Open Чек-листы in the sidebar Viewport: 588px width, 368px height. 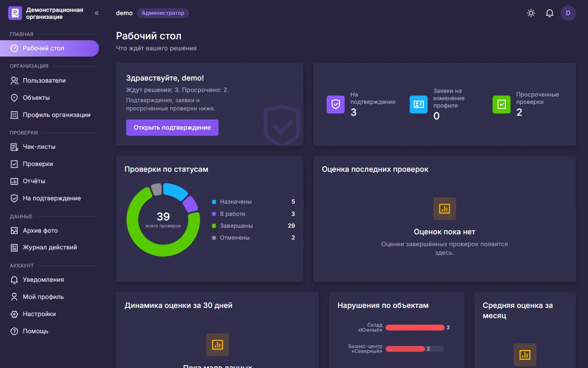[49, 147]
